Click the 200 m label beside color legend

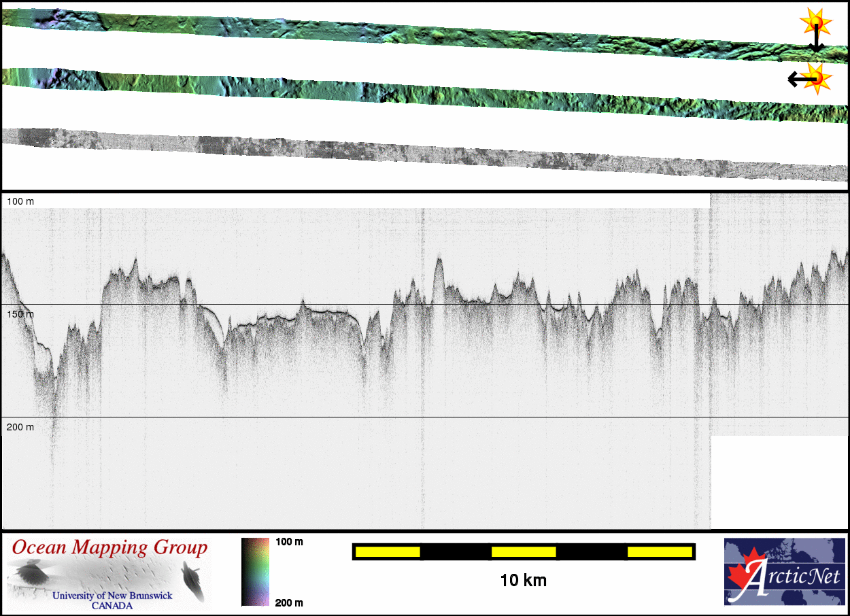(x=289, y=602)
